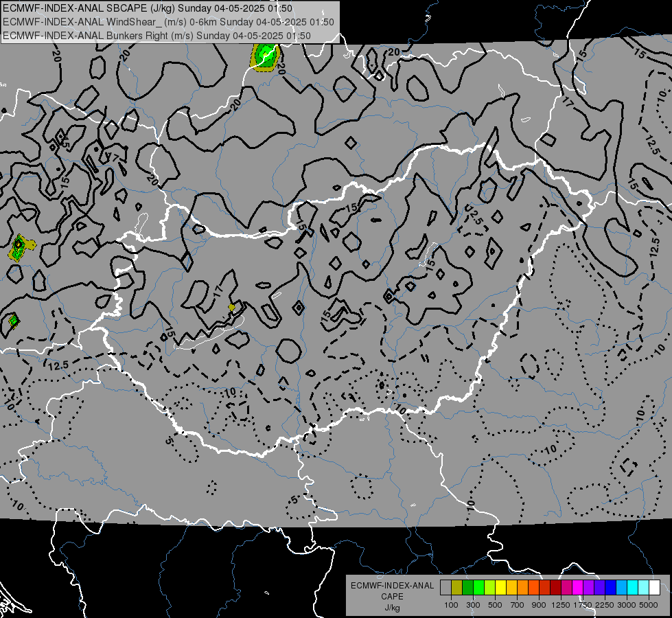Select the dark green legend swatch
This screenshot has height=618, width=672.
point(467,588)
